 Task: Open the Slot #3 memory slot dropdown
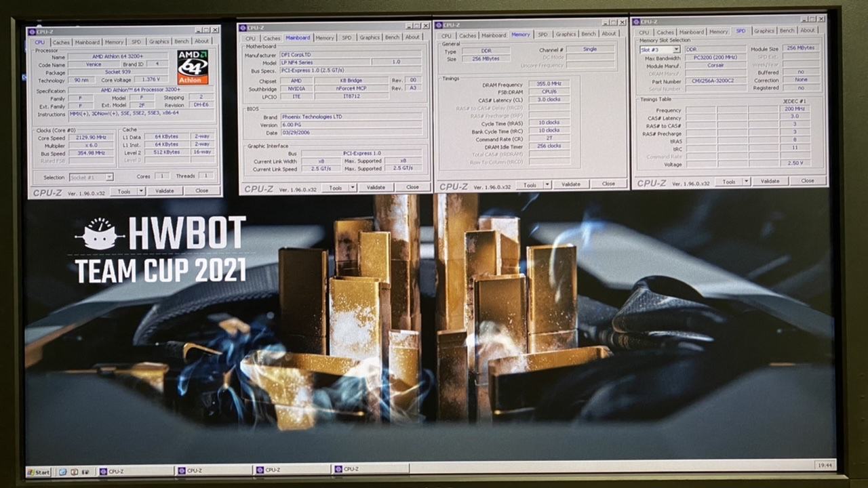pos(676,49)
